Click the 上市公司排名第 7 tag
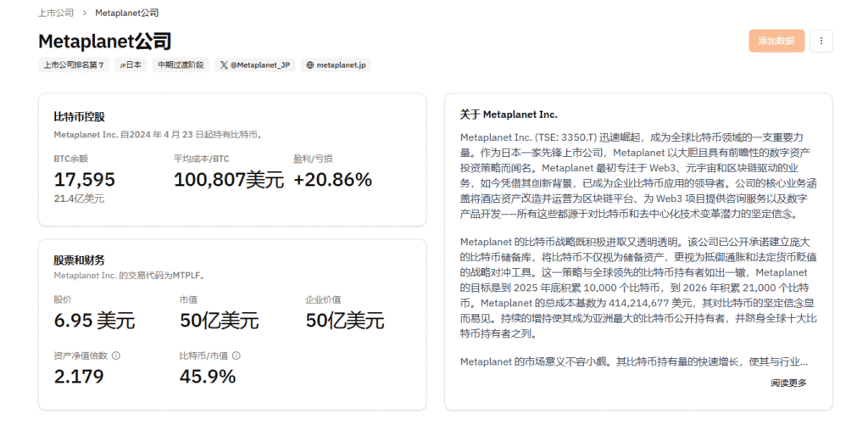The width and height of the screenshot is (868, 425). coord(74,64)
